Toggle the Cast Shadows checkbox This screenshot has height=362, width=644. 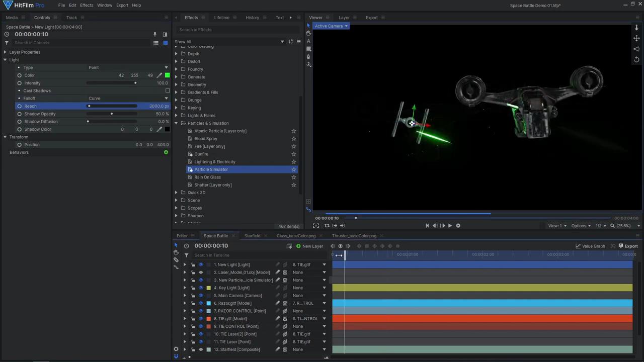[168, 91]
